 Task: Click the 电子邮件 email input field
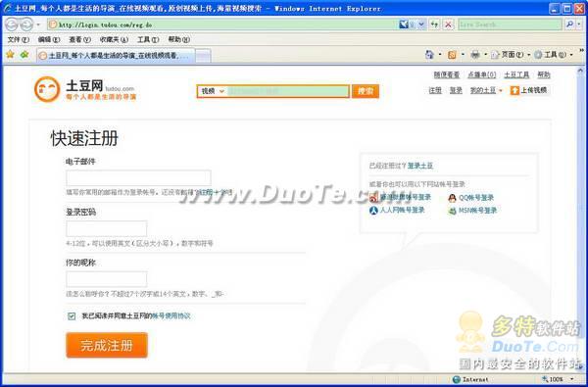pyautogui.click(x=138, y=178)
